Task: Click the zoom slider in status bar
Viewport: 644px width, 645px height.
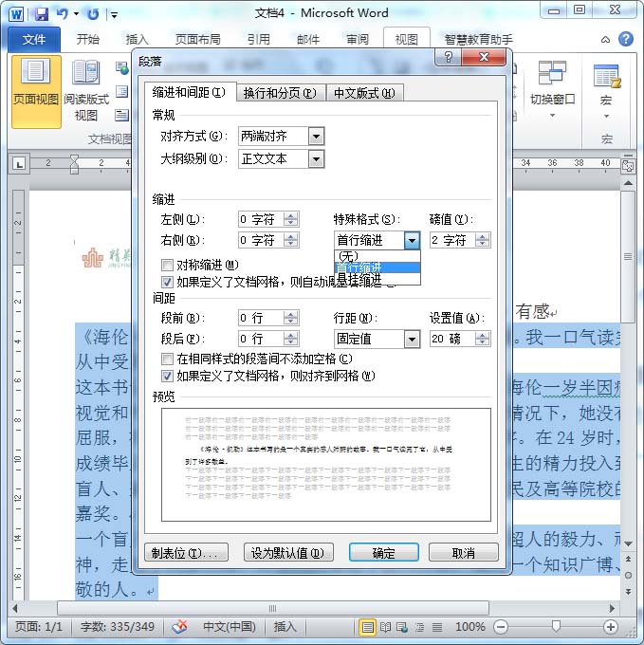Action: click(x=555, y=627)
